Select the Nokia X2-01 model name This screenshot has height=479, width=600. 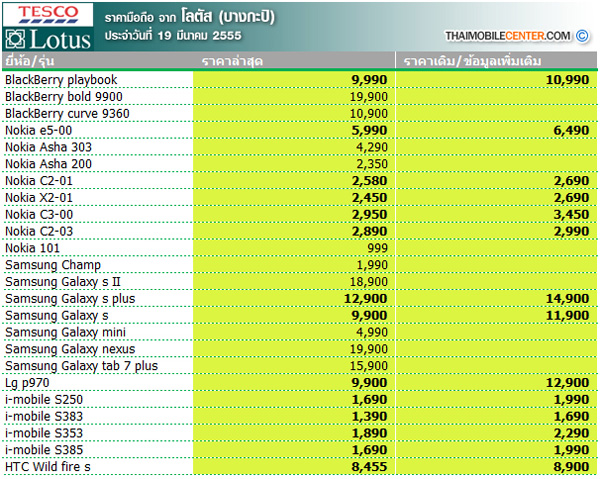39,198
